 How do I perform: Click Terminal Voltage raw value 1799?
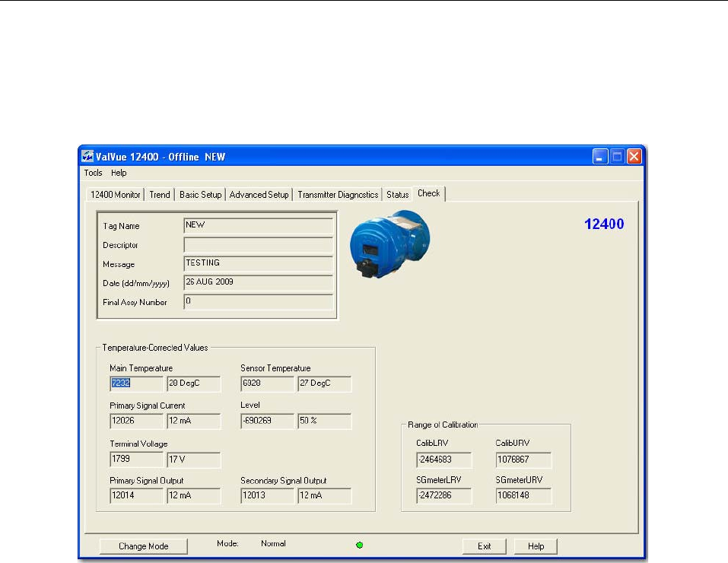coord(136,460)
